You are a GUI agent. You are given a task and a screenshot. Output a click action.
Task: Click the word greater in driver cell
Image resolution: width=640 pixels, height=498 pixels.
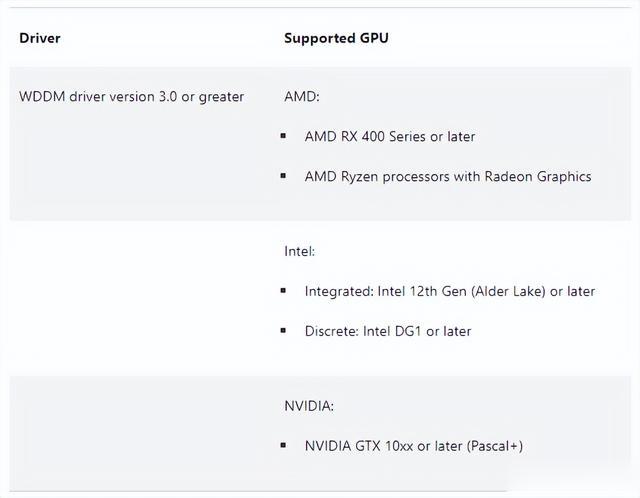pyautogui.click(x=221, y=97)
